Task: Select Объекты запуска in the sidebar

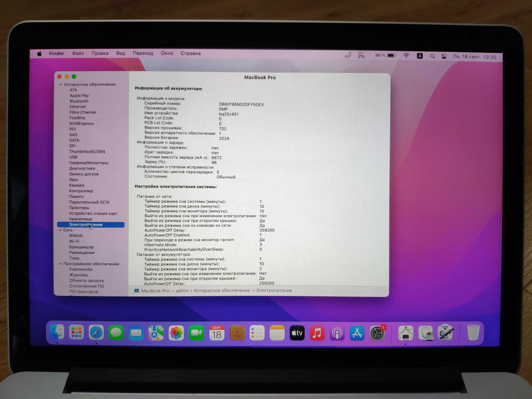Action: [86, 280]
